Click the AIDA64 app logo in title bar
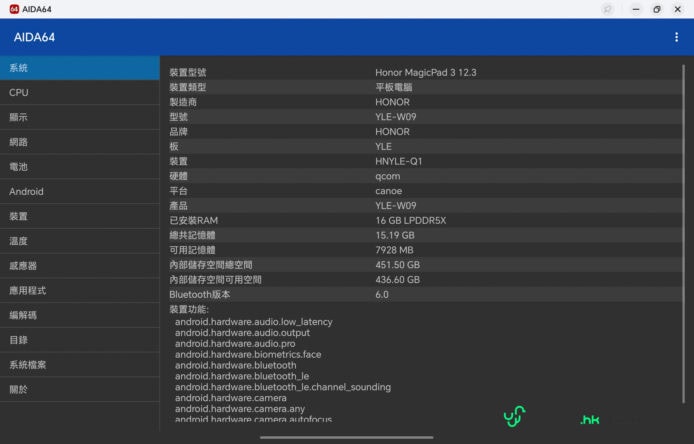Image resolution: width=694 pixels, height=444 pixels. pos(14,9)
